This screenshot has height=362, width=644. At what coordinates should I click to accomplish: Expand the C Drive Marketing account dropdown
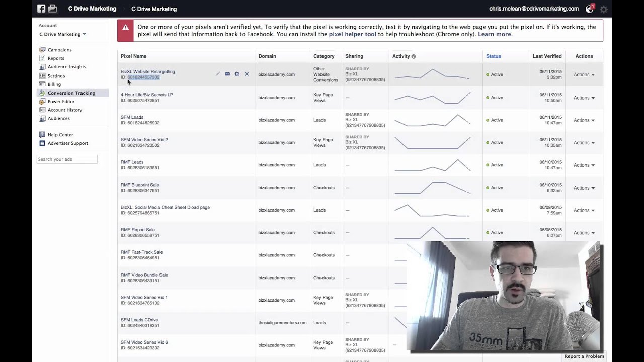[x=63, y=34]
